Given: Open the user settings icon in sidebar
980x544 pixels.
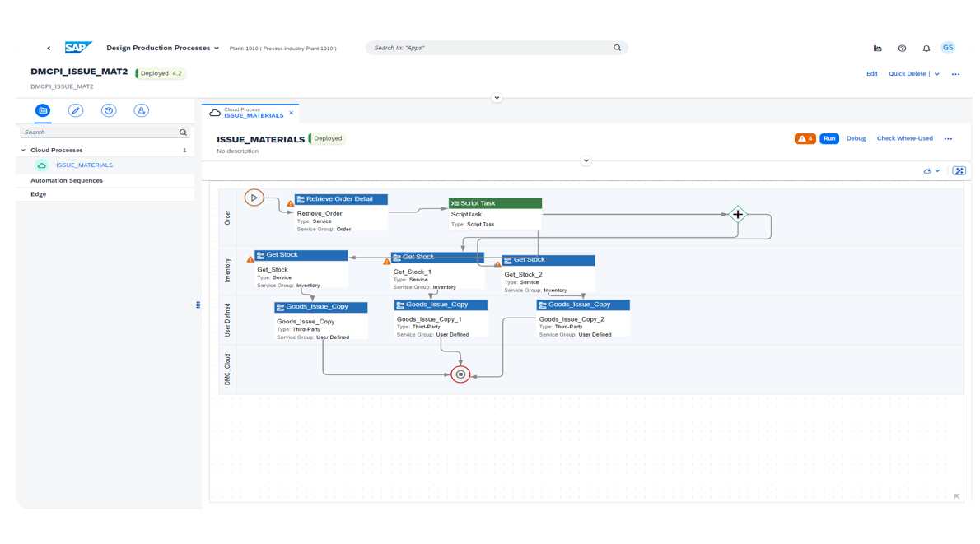Looking at the screenshot, I should click(x=142, y=110).
